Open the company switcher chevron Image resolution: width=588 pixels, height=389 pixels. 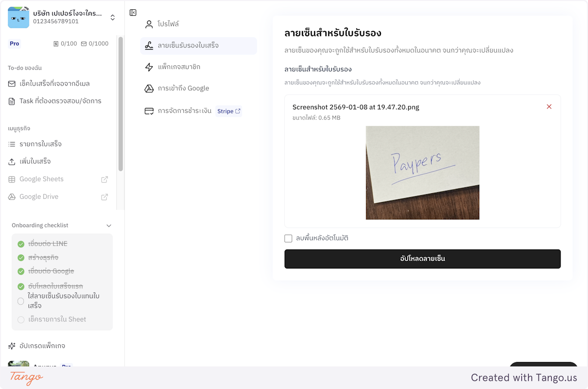point(113,18)
